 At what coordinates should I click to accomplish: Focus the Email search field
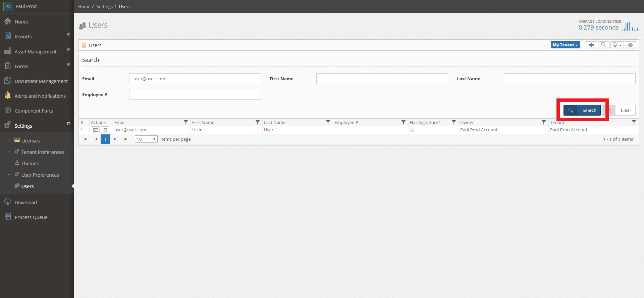195,79
